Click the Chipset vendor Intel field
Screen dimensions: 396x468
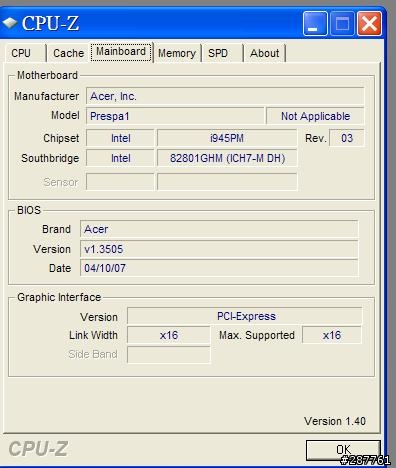[120, 138]
